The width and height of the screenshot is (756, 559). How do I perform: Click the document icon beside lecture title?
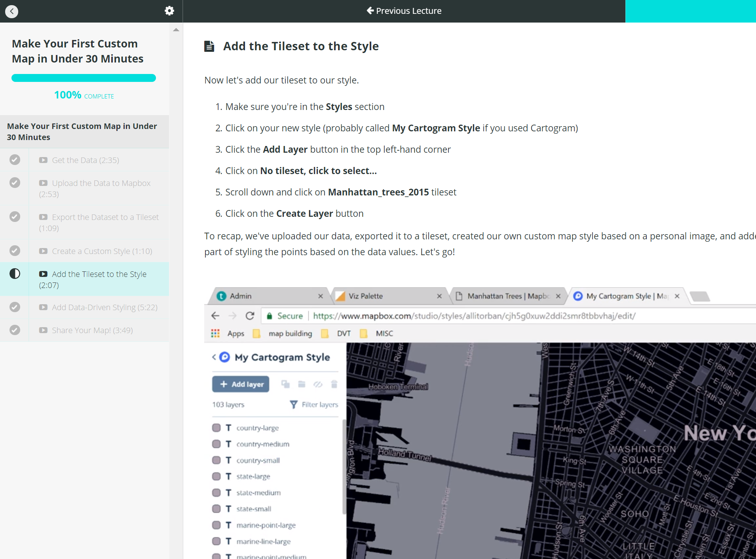209,46
